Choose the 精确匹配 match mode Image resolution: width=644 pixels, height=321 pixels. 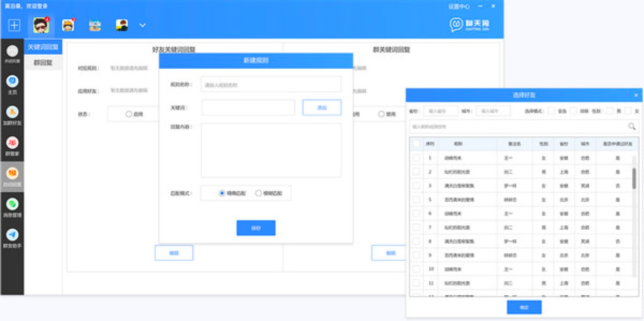[222, 193]
